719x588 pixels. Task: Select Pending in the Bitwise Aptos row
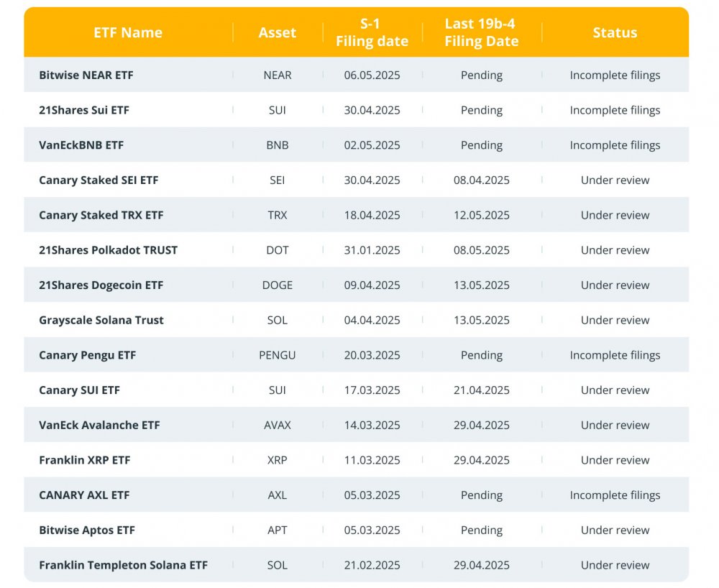(482, 530)
